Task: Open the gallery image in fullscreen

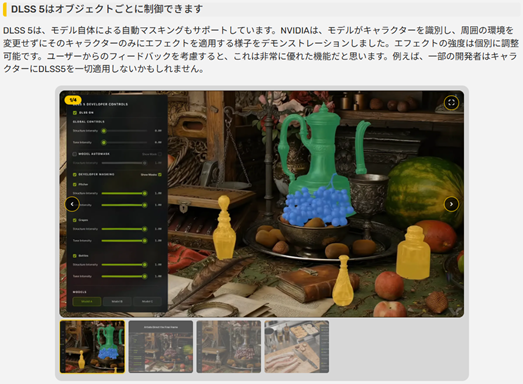Action: [451, 103]
